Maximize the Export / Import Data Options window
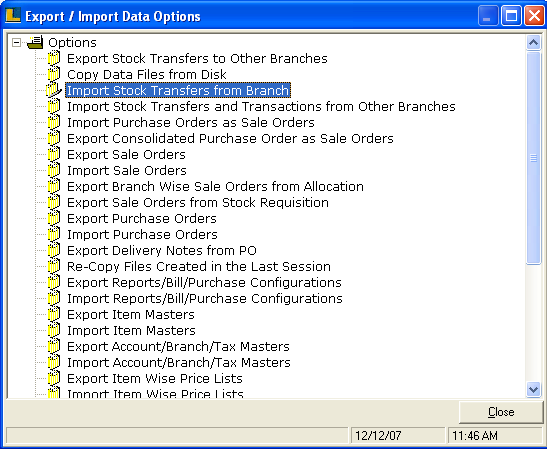This screenshot has height=449, width=547. 511,16
